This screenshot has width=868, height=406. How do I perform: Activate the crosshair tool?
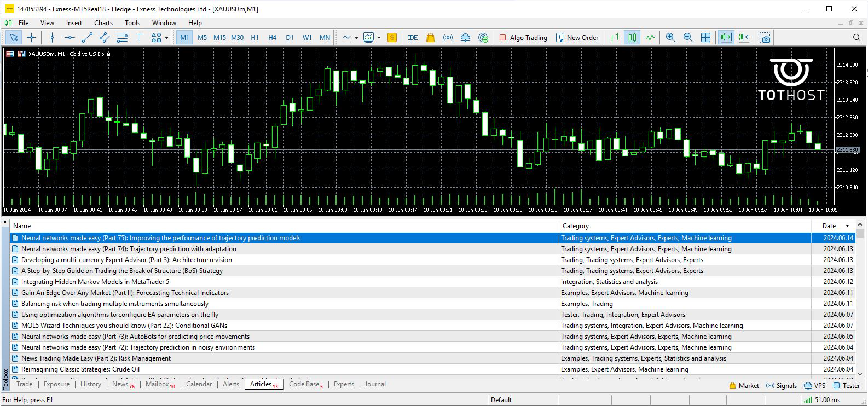coord(31,37)
